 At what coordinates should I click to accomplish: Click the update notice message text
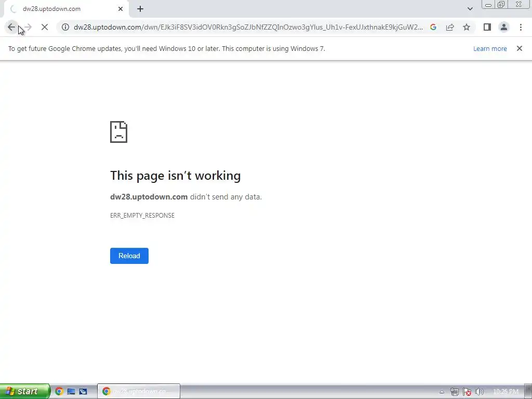167,48
